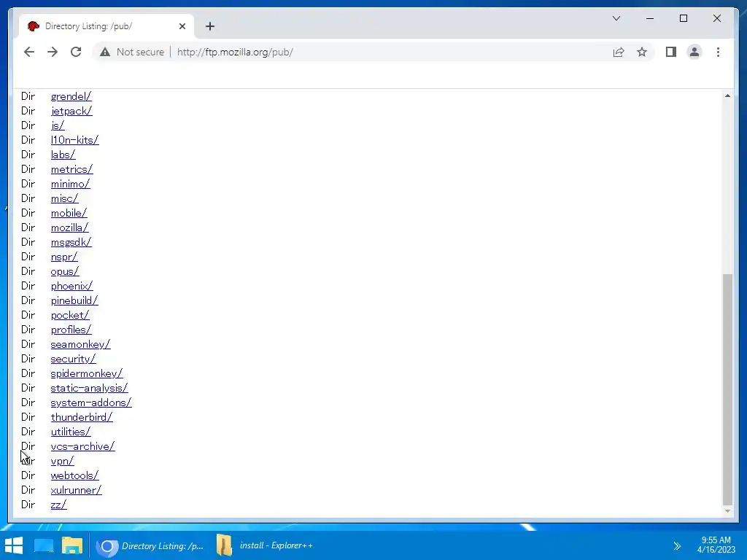Open the Chrome three-dot menu

[x=718, y=52]
